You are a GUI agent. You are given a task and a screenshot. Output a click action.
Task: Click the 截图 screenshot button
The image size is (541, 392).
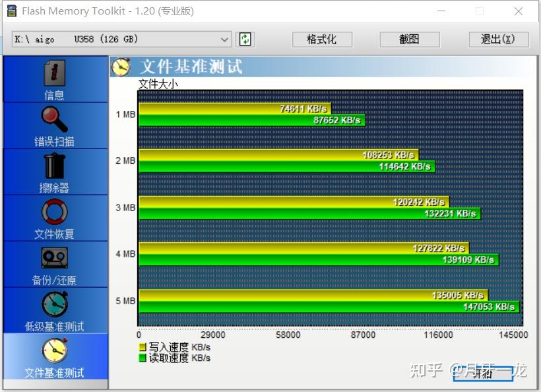point(409,40)
